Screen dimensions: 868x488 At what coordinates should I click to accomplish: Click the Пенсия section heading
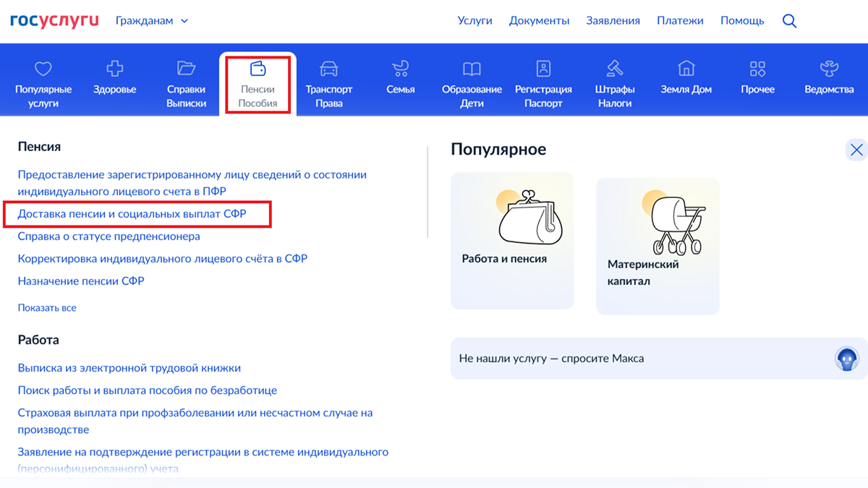[x=39, y=147]
